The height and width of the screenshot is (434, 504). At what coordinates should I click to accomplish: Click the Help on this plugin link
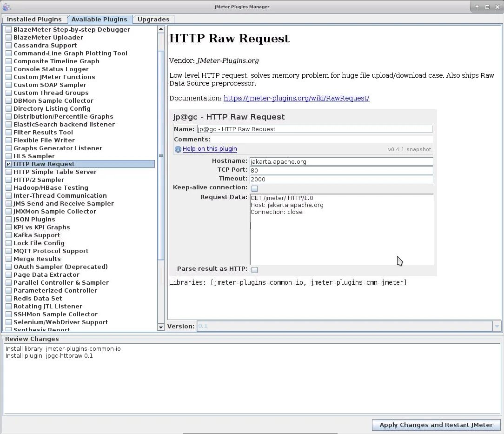pyautogui.click(x=210, y=149)
